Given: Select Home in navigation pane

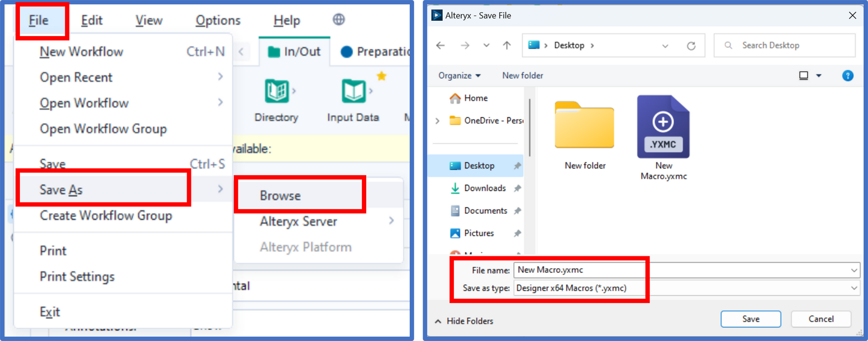Looking at the screenshot, I should click(x=476, y=98).
